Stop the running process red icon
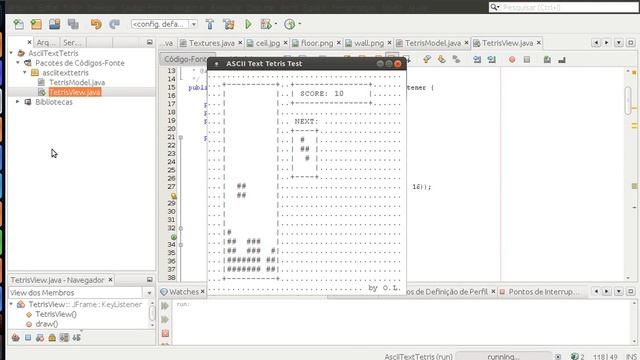Image resolution: width=640 pixels, height=360 pixels. [165, 333]
